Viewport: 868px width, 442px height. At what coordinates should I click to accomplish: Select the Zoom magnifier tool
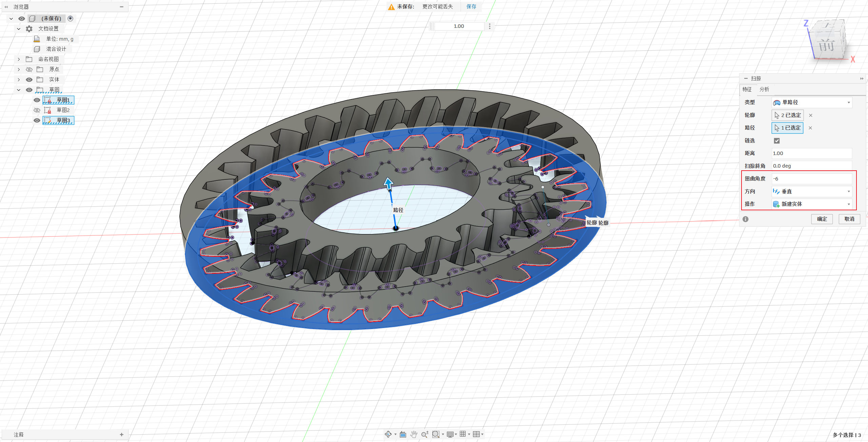(x=425, y=434)
